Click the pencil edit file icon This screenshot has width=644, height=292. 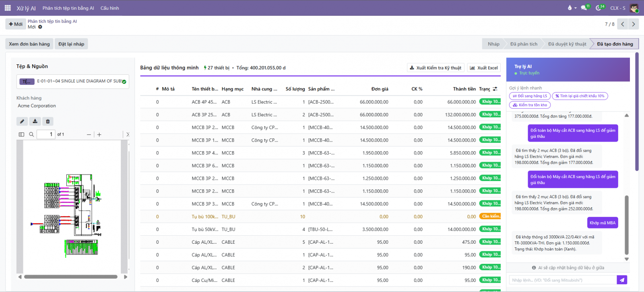tap(22, 121)
